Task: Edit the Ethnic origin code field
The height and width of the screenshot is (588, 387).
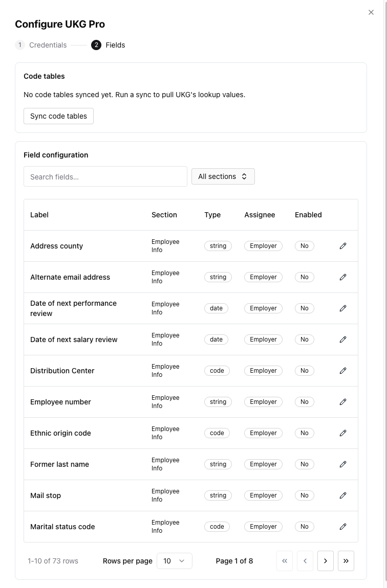Action: coord(342,433)
